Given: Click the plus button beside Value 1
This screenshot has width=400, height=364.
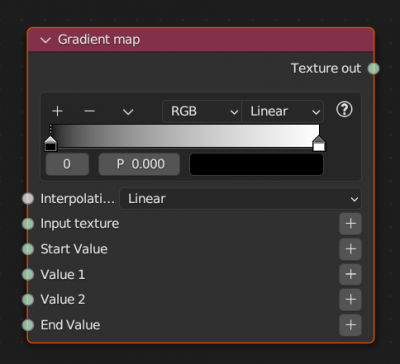Looking at the screenshot, I should click(x=350, y=274).
